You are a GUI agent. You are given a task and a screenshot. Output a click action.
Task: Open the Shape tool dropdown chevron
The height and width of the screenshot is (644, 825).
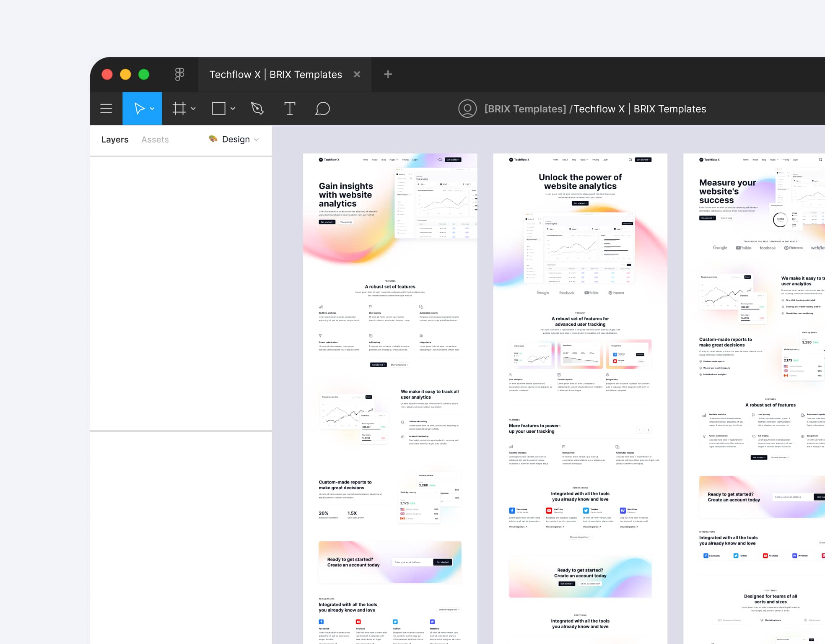(233, 109)
